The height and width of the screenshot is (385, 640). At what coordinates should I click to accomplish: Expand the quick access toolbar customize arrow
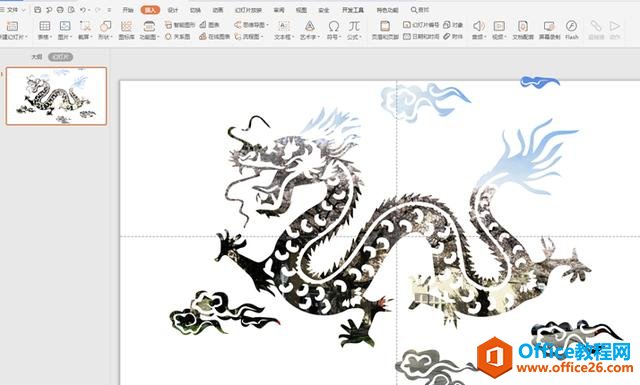[109, 9]
